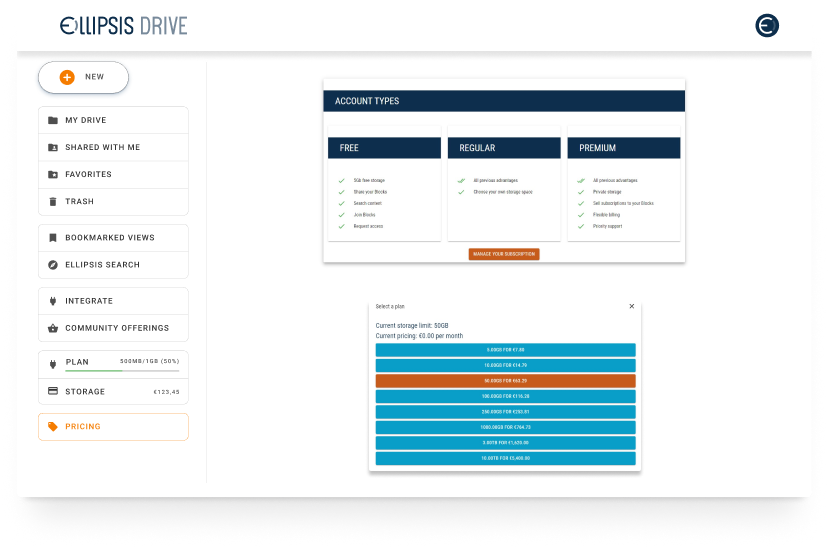Screen dimensions: 829x549
Task: Open the user profile avatar icon
Action: tap(767, 25)
